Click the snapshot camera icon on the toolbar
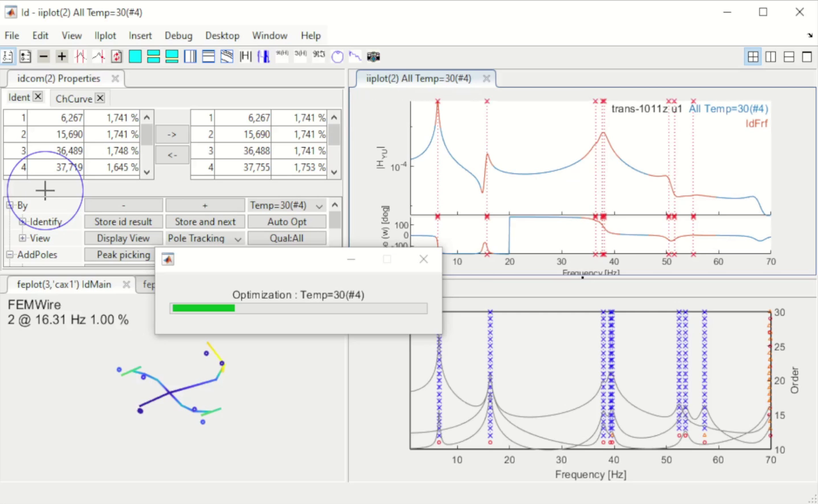 374,56
